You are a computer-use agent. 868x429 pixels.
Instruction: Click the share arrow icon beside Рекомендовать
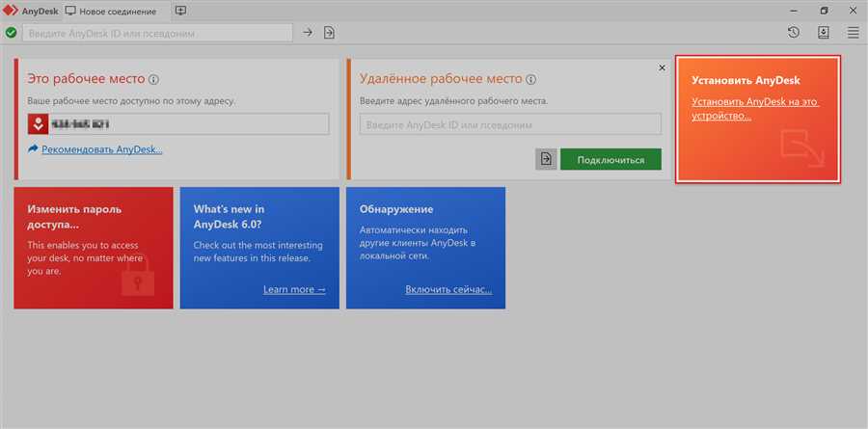pos(33,148)
